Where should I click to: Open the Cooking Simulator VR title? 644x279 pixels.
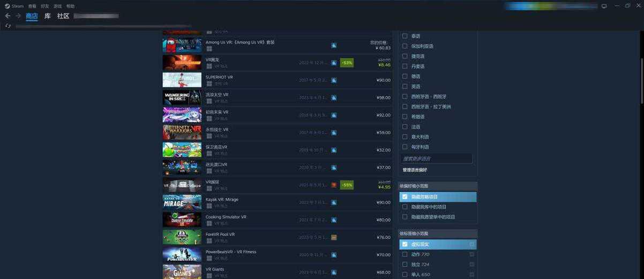226,217
